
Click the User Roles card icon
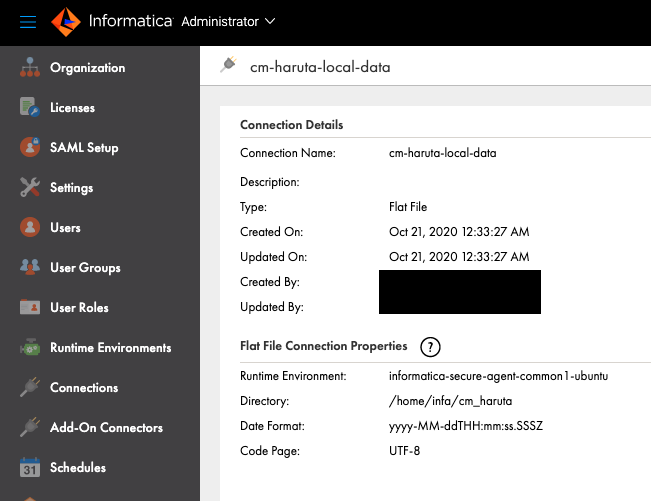30,307
